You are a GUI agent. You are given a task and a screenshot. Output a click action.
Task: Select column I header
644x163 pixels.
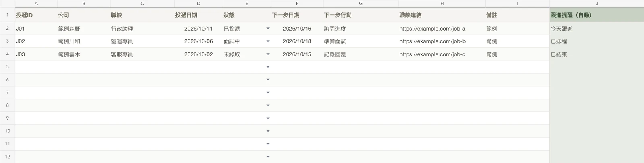click(518, 4)
